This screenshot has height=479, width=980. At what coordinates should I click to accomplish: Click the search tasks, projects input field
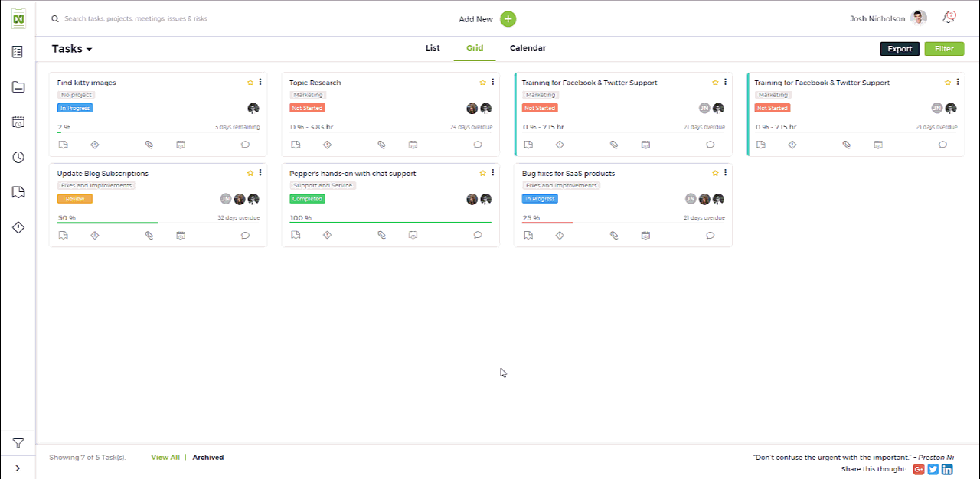[x=136, y=18]
